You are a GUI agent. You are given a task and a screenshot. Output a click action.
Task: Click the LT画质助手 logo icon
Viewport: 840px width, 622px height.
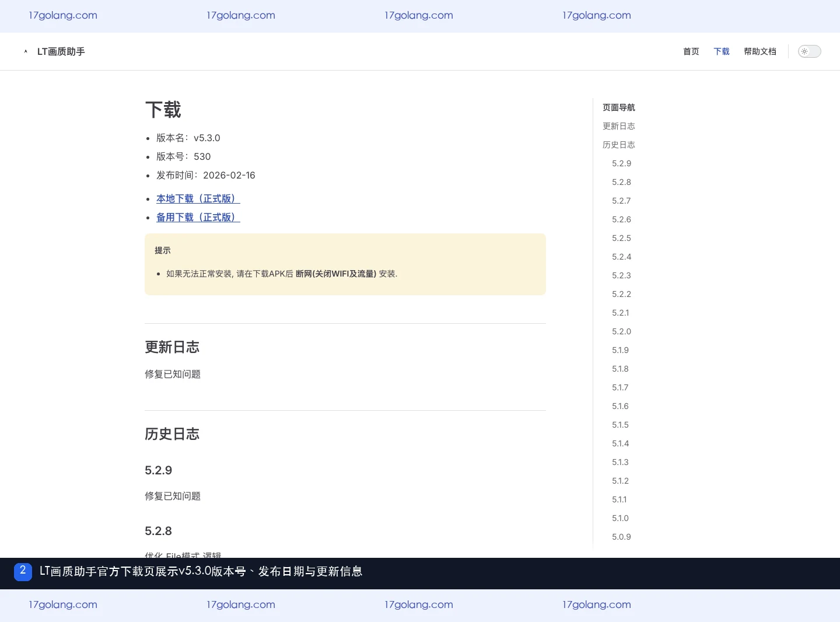tap(26, 51)
